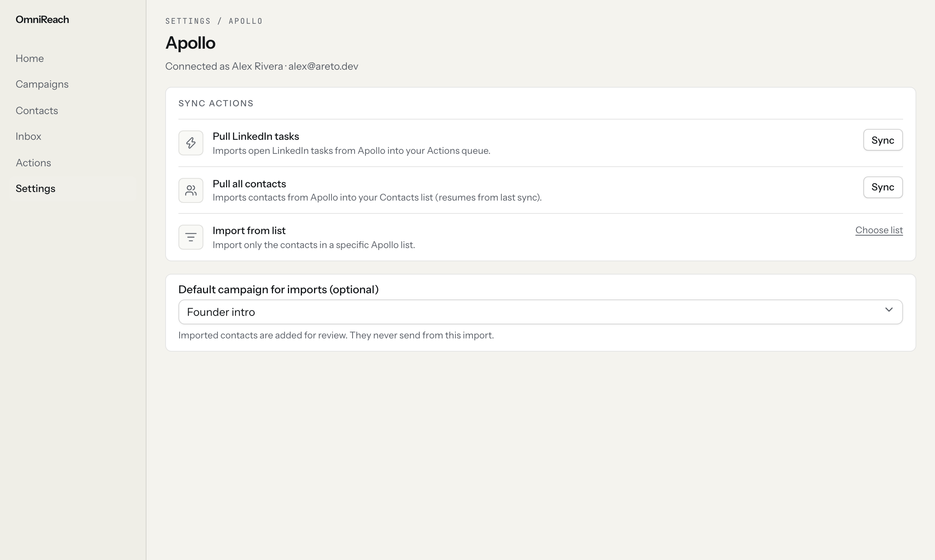Click APOLLO in the breadcrumb
935x560 pixels.
pos(245,21)
